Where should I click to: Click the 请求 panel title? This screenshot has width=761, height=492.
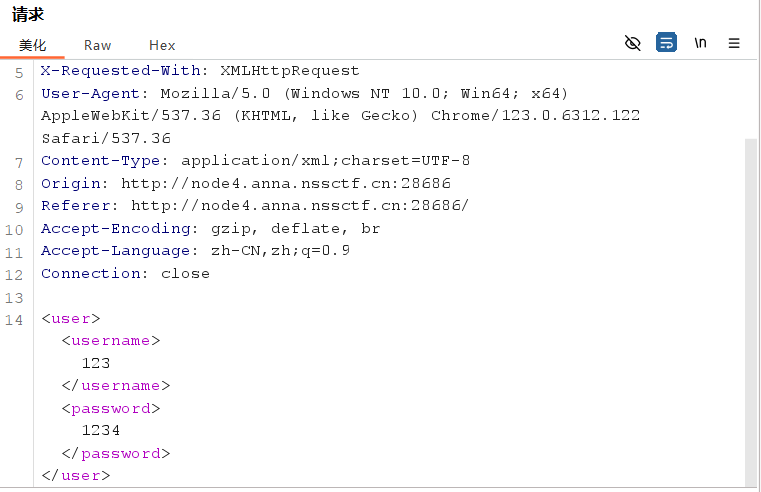pyautogui.click(x=28, y=14)
